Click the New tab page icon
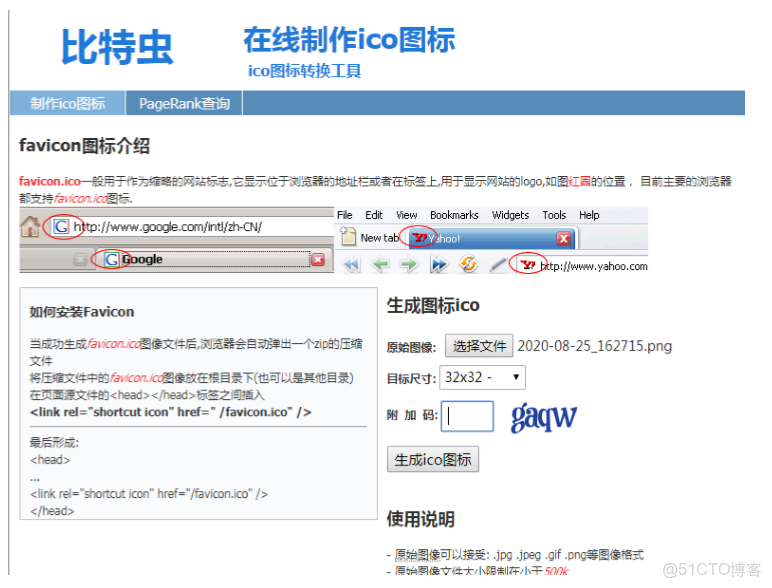 point(348,236)
